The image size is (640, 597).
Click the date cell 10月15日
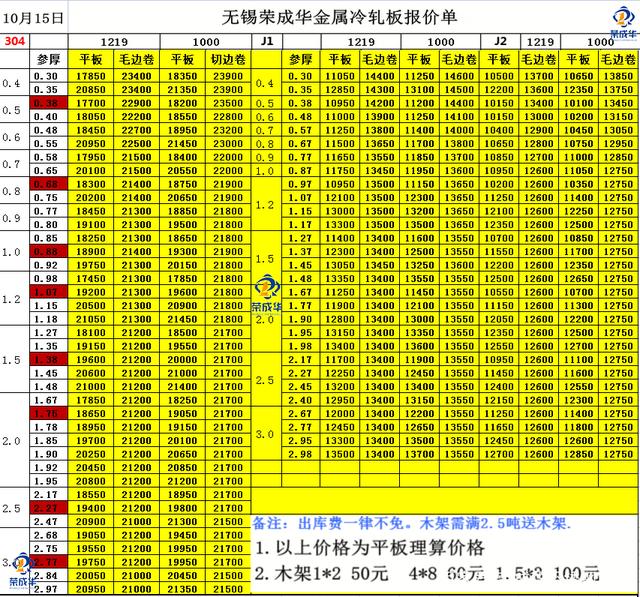point(33,18)
